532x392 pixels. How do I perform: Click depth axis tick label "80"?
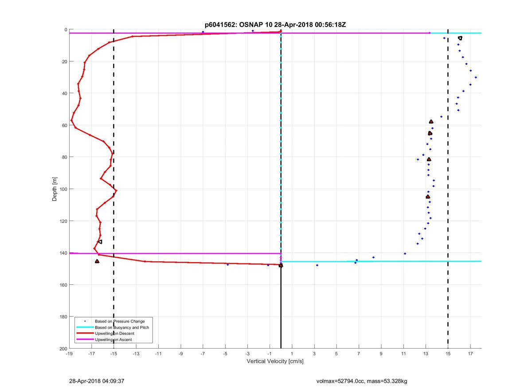pyautogui.click(x=64, y=157)
